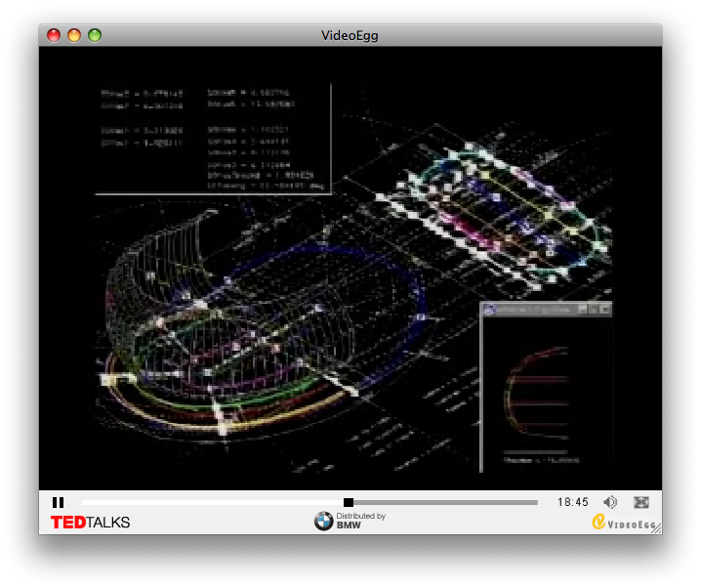
Task: Minimize the VideoEgg window with yellow button
Action: [74, 35]
